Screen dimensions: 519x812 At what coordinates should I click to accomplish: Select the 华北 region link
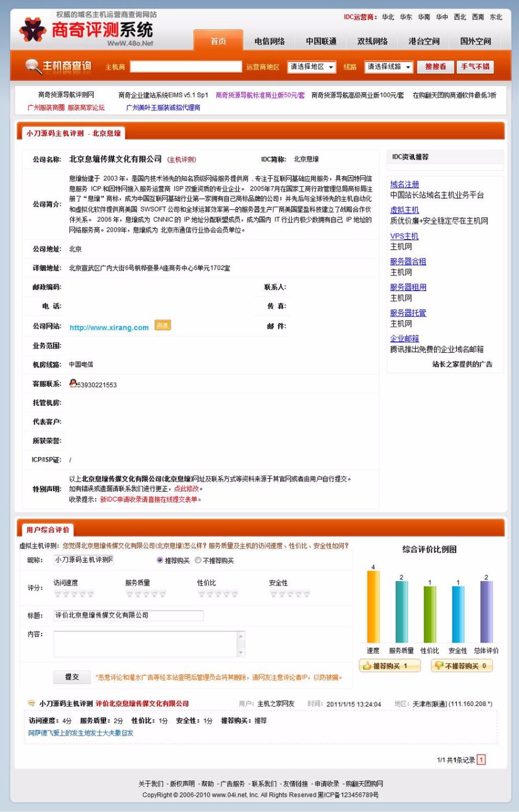[x=388, y=17]
